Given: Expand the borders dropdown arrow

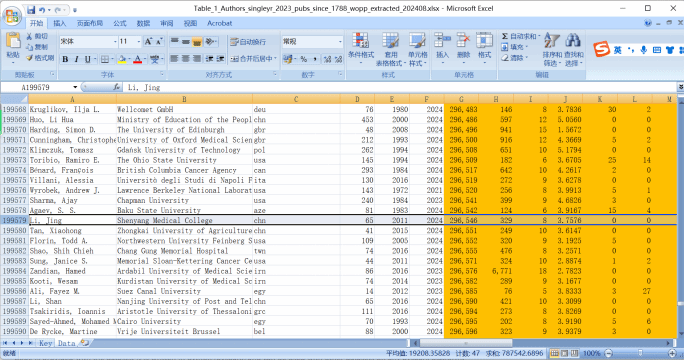Looking at the screenshot, I should point(112,59).
